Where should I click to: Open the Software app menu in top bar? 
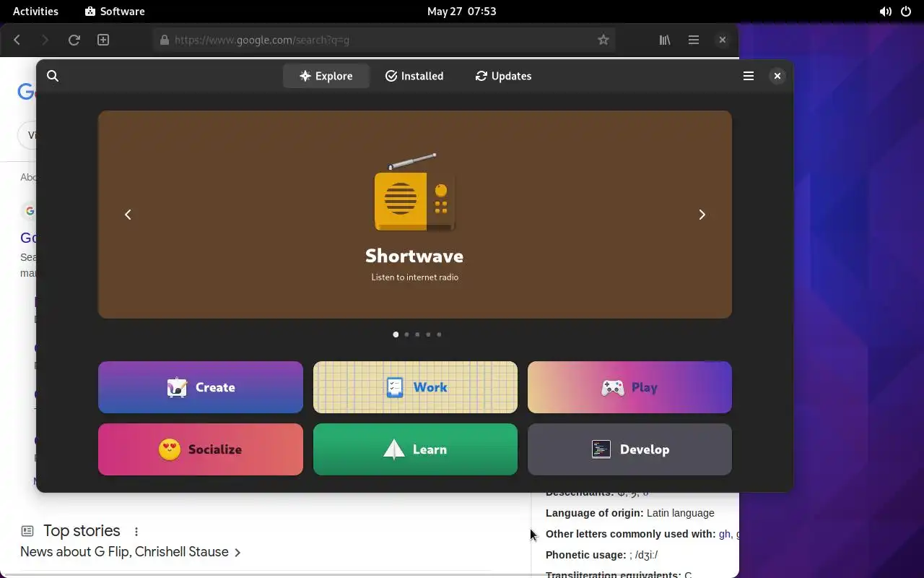[115, 11]
